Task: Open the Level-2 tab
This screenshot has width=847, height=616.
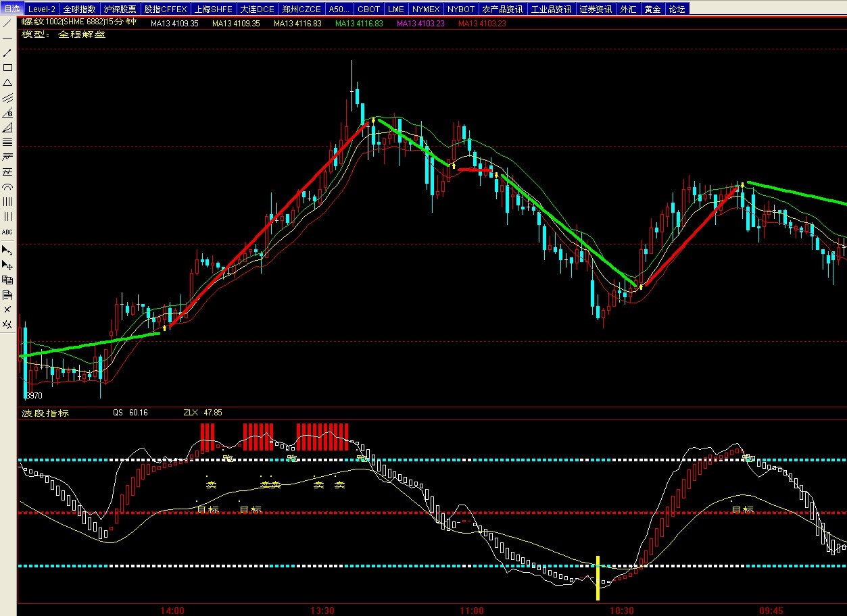Action: click(x=42, y=9)
